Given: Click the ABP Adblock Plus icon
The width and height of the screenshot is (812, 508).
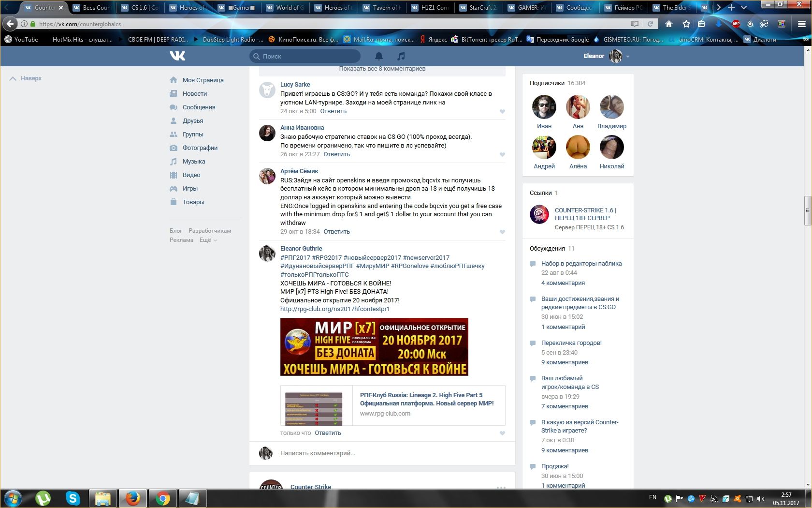Looking at the screenshot, I should coord(736,24).
